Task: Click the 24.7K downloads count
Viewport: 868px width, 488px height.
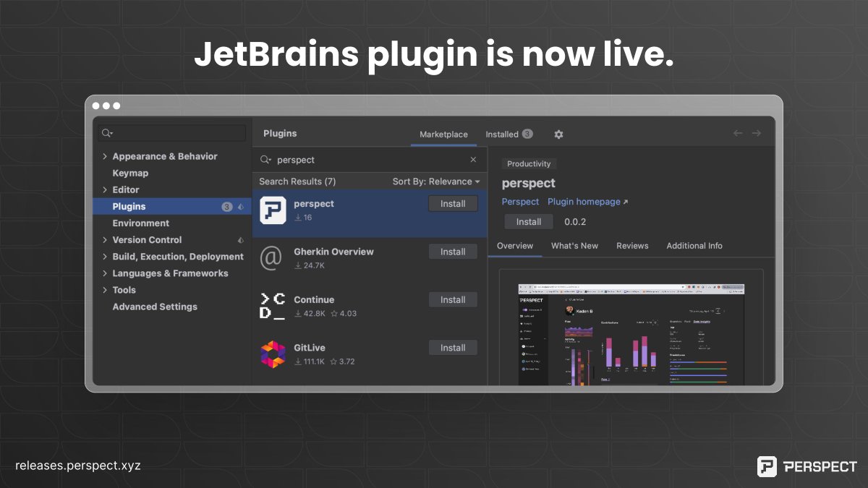Action: click(x=309, y=265)
